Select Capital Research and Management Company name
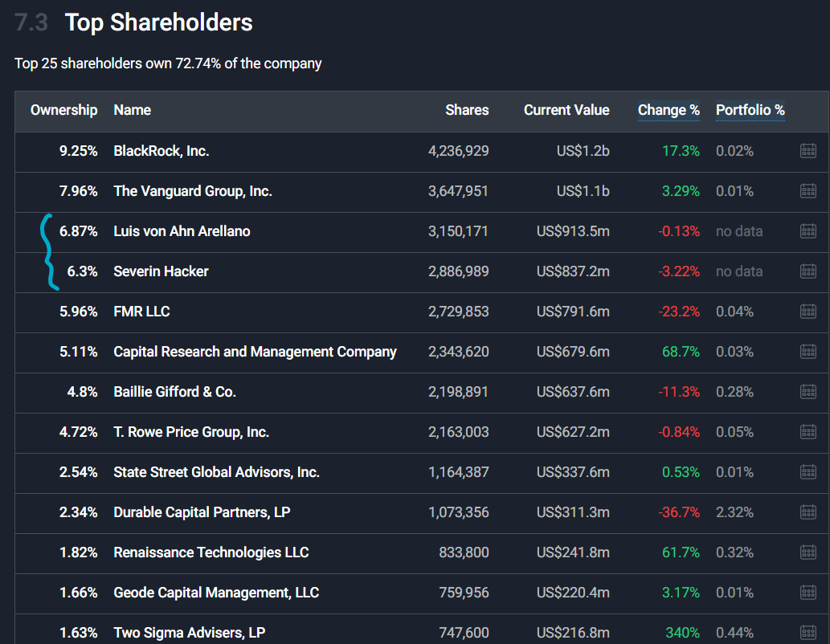 (x=256, y=352)
